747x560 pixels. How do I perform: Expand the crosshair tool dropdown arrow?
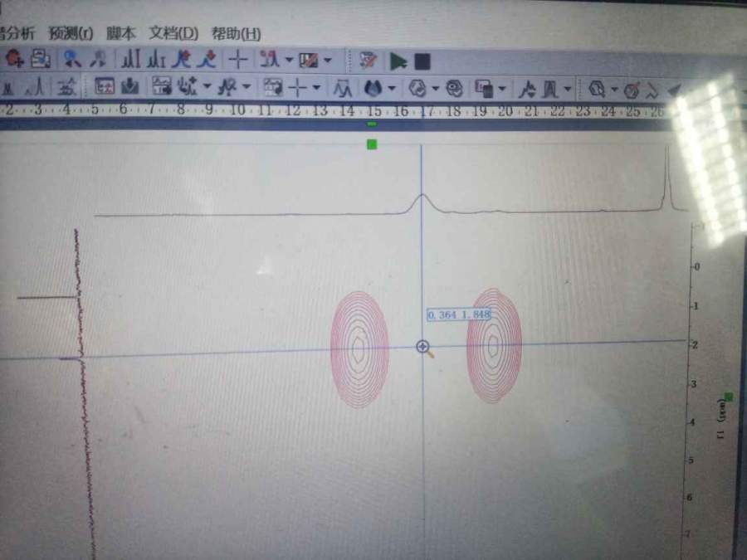click(x=316, y=88)
